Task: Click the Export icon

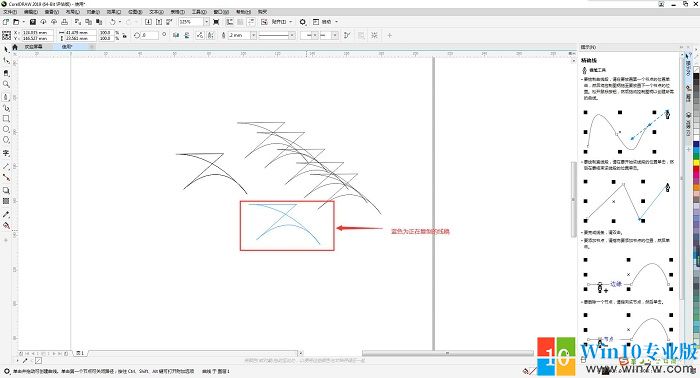Action: click(158, 21)
